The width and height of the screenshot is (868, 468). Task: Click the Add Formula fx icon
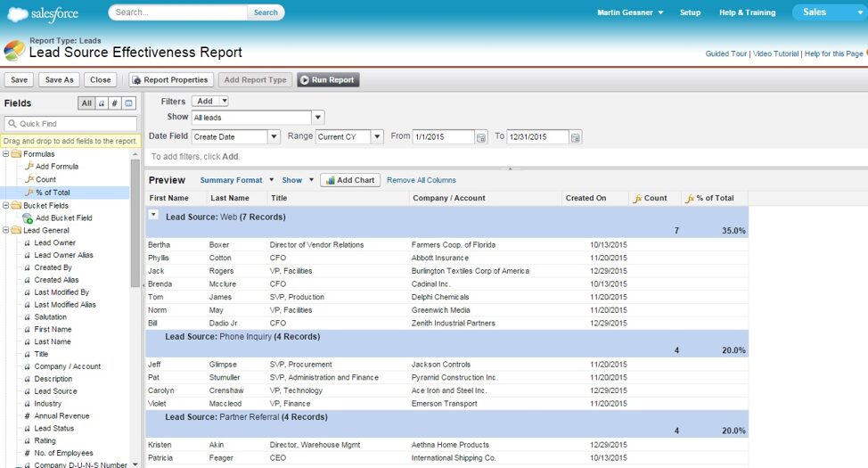tap(29, 166)
